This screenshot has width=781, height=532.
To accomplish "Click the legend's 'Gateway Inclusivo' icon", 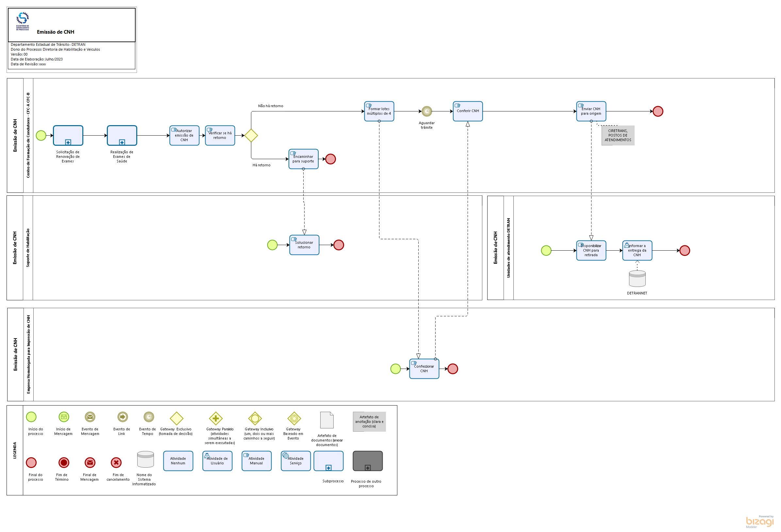I will pos(255,418).
